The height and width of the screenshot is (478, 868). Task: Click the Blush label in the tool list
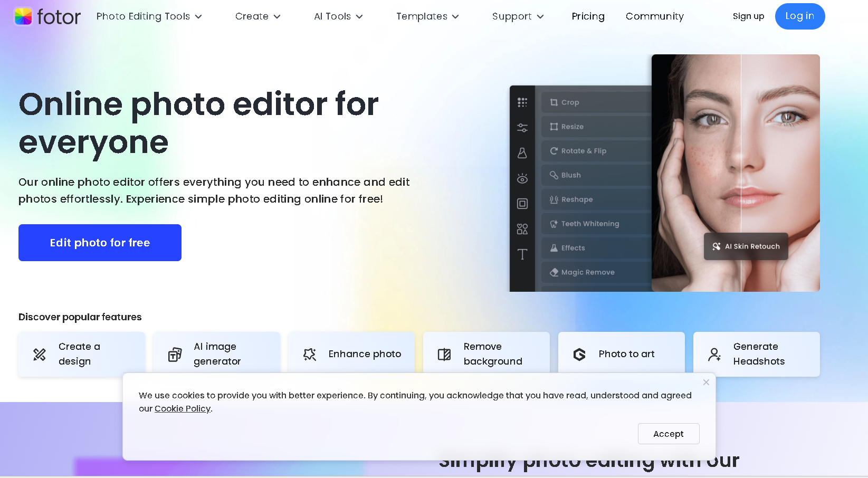click(571, 175)
